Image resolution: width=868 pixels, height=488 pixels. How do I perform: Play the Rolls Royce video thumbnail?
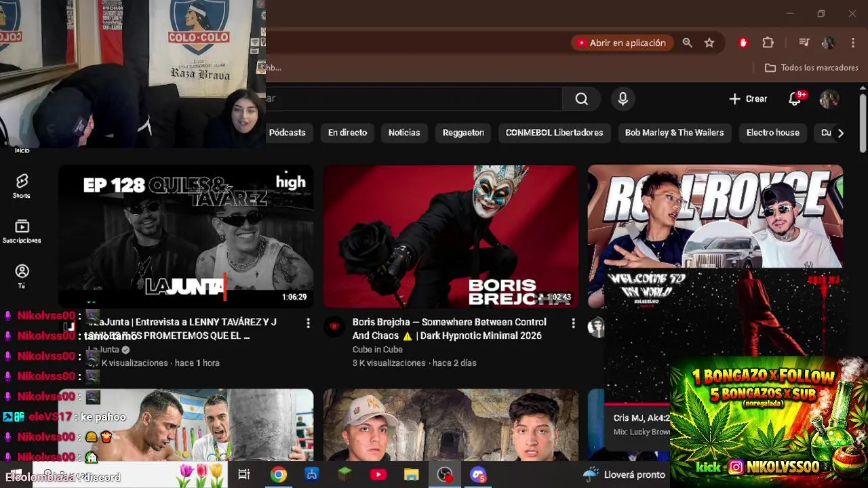(715, 217)
